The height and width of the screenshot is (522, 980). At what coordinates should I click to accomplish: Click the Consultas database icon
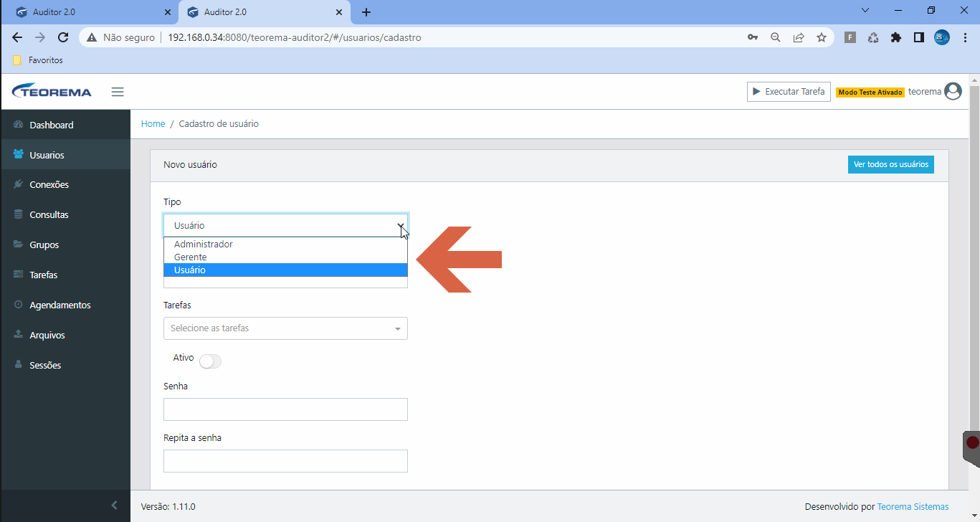[x=19, y=214]
